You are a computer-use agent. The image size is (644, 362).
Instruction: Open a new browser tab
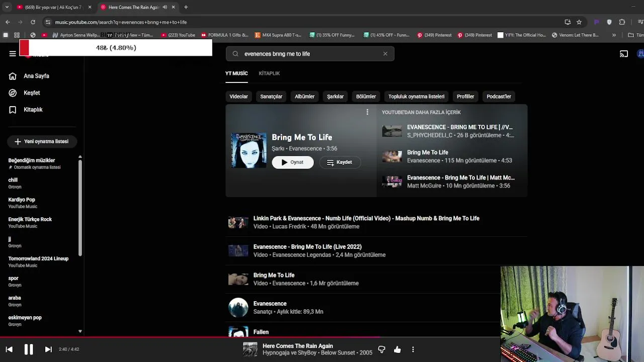(x=186, y=7)
